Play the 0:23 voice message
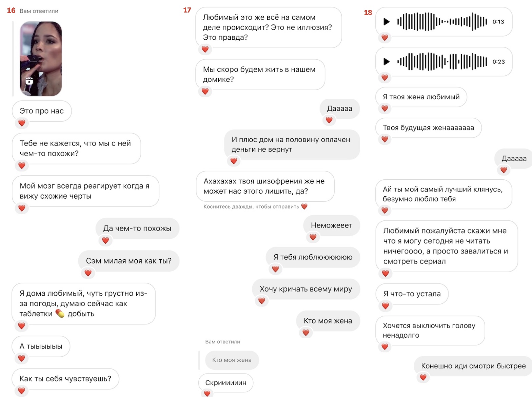This screenshot has height=397, width=532. pyautogui.click(x=387, y=62)
